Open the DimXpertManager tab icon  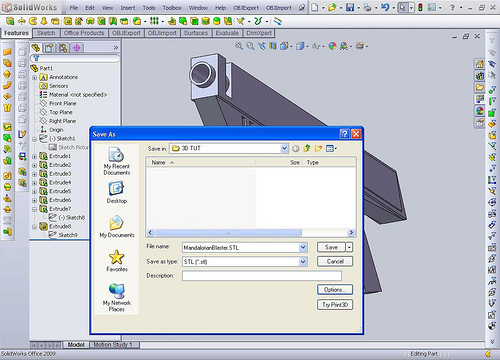77,48
